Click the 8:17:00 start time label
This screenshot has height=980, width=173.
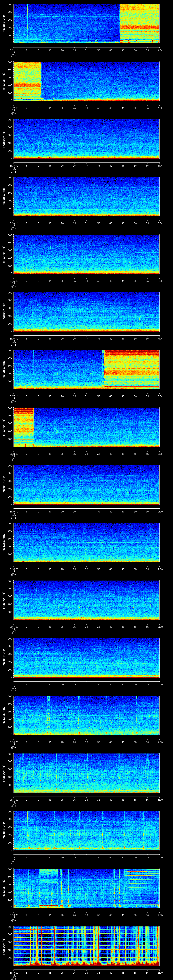point(14,972)
